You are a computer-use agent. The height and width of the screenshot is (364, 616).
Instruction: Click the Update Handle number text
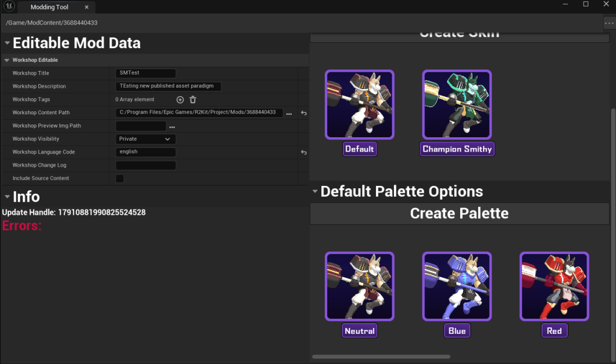102,212
